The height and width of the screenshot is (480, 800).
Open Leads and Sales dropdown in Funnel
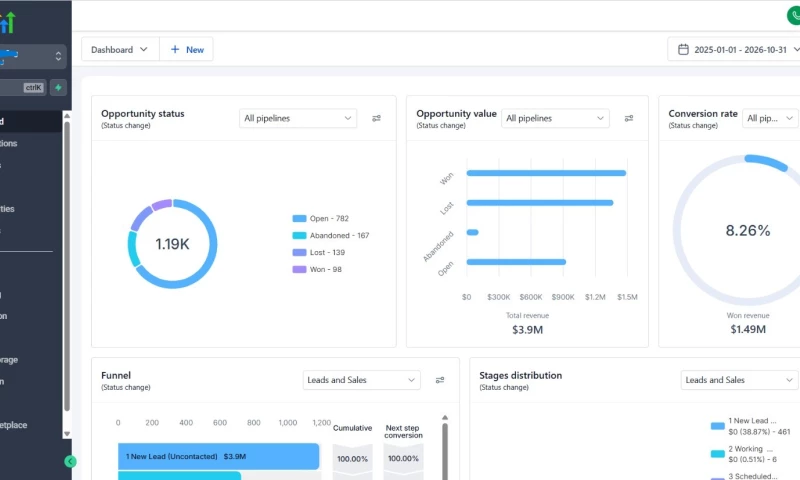(361, 380)
